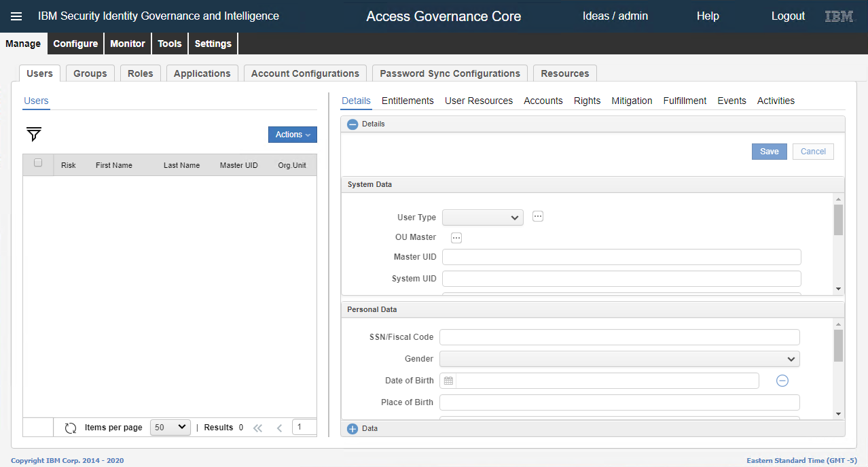Open the hamburger navigation menu
The height and width of the screenshot is (467, 868).
point(16,16)
